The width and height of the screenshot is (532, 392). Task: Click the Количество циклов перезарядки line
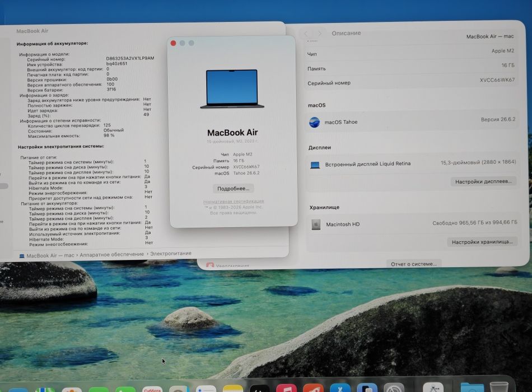pyautogui.click(x=69, y=125)
